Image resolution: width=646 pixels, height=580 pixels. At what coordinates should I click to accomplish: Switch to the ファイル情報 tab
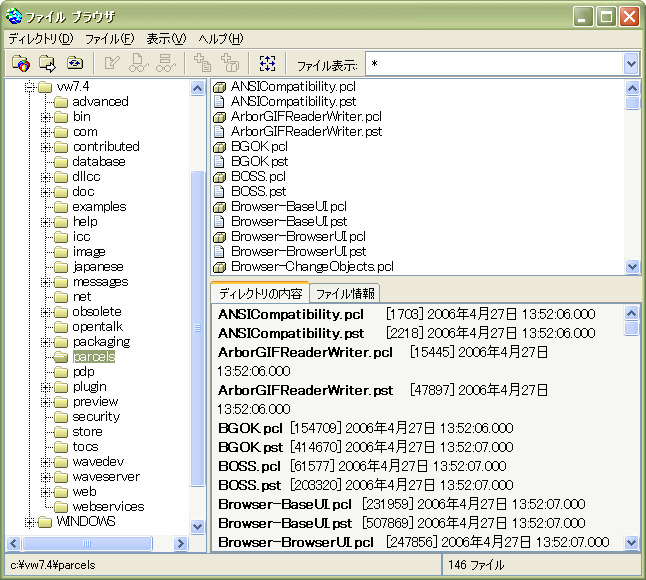click(345, 294)
